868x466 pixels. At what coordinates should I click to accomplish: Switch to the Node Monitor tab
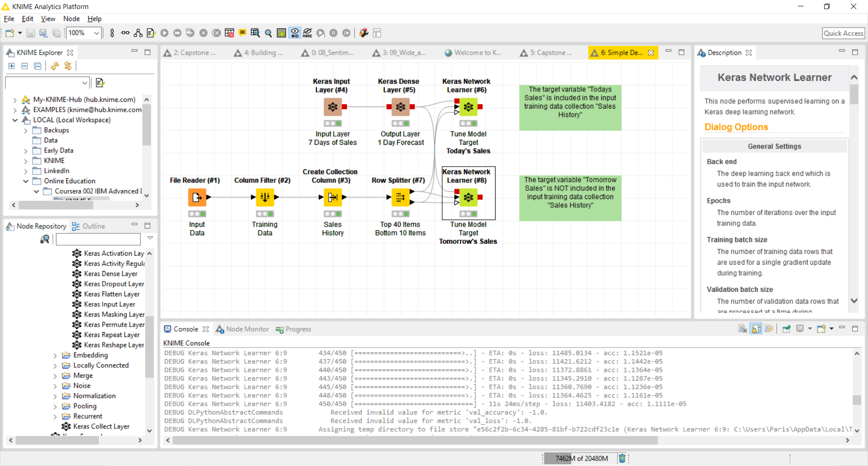242,329
